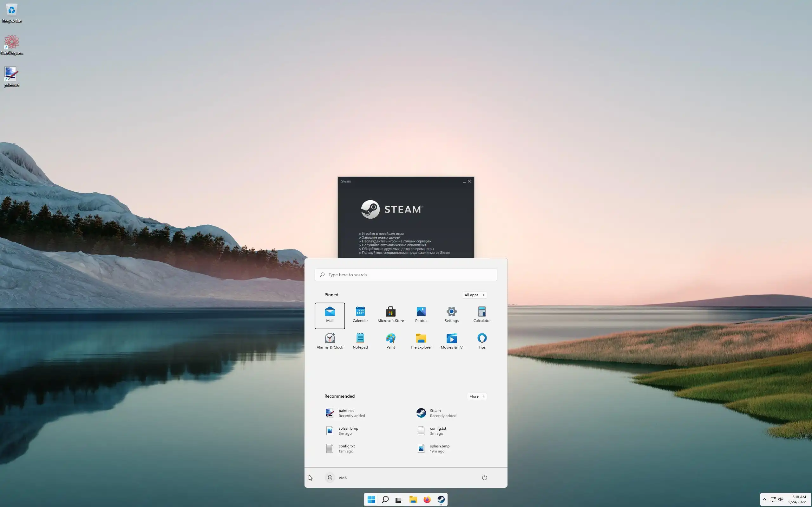
Task: Open Alarms & Clock app
Action: [330, 341]
